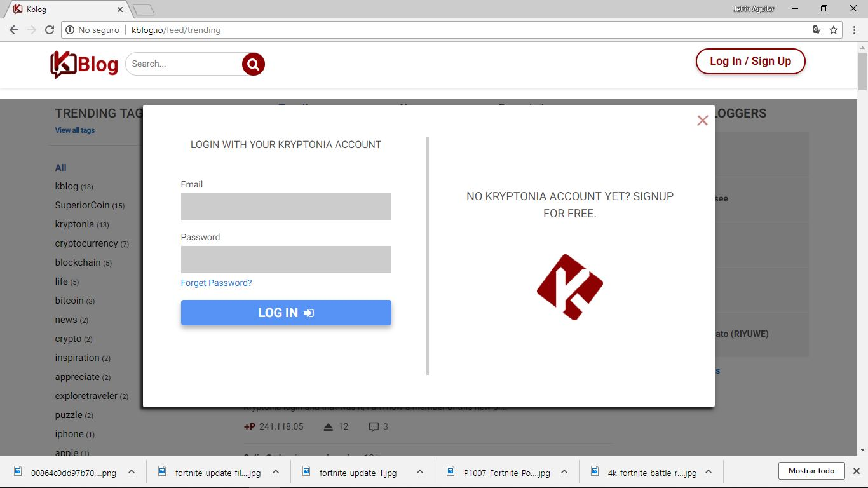Open the Forget Password? link
The image size is (868, 488).
217,283
